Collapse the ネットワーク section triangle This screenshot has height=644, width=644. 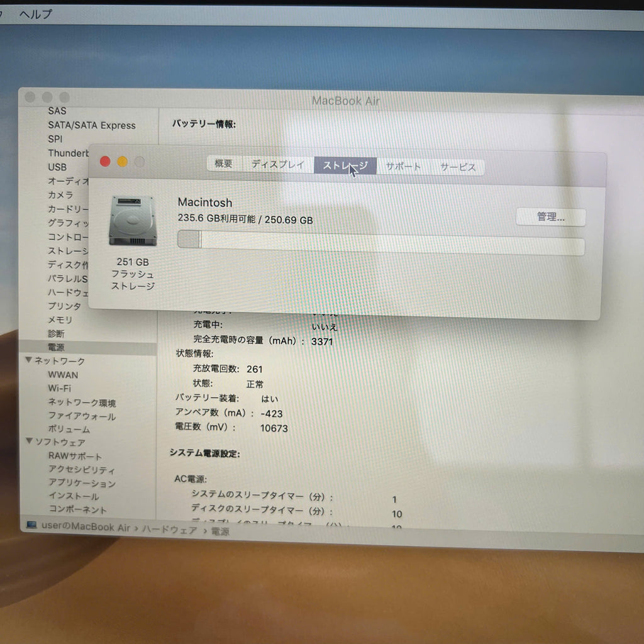[x=28, y=360]
